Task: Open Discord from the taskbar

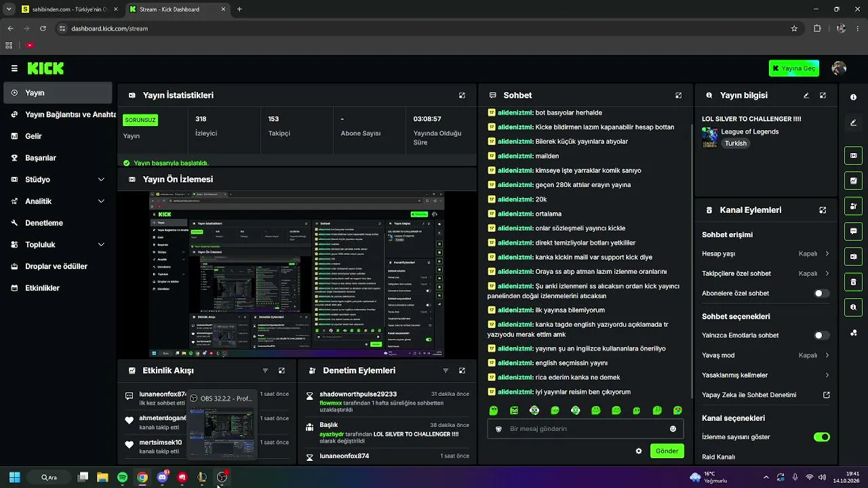Action: pyautogui.click(x=162, y=477)
